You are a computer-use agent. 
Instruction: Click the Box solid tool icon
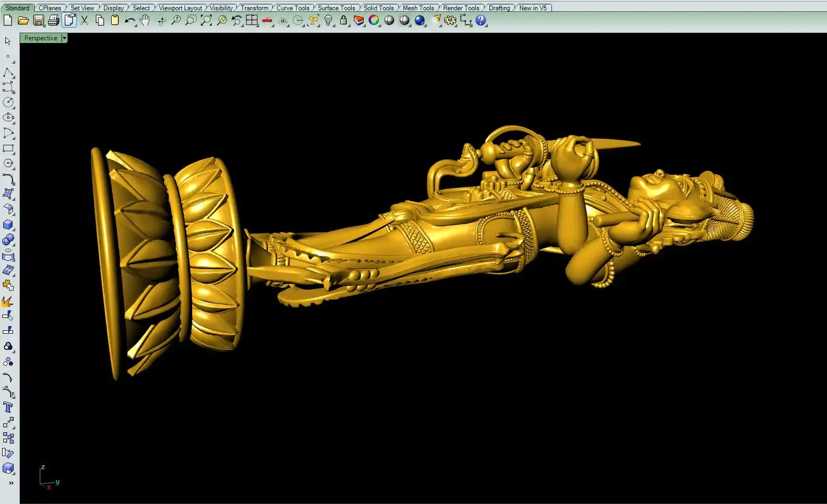point(8,225)
